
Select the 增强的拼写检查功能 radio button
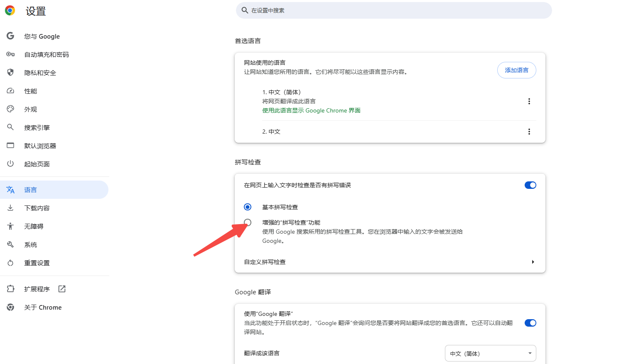(248, 222)
